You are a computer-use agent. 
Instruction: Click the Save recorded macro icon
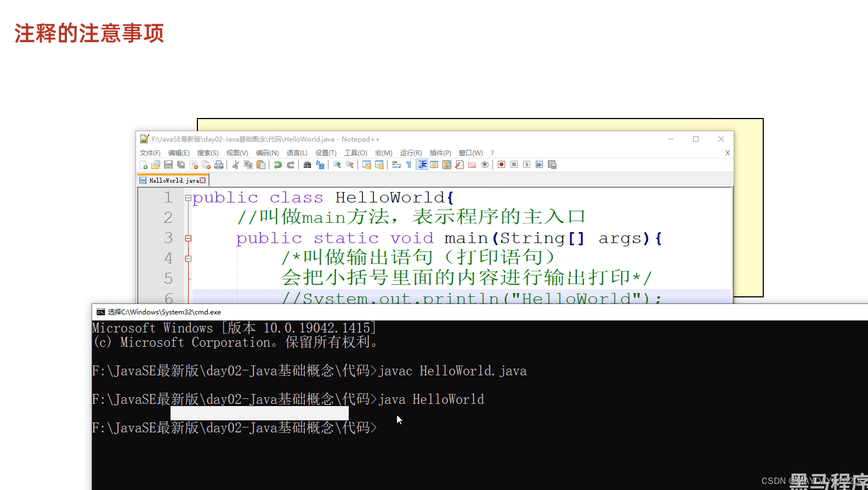pos(552,165)
